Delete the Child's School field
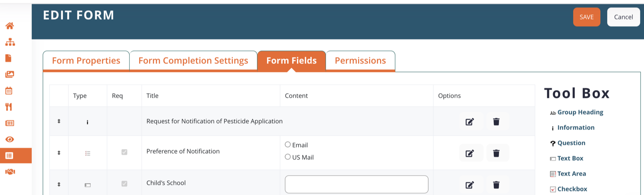This screenshot has height=195, width=644. [x=496, y=185]
